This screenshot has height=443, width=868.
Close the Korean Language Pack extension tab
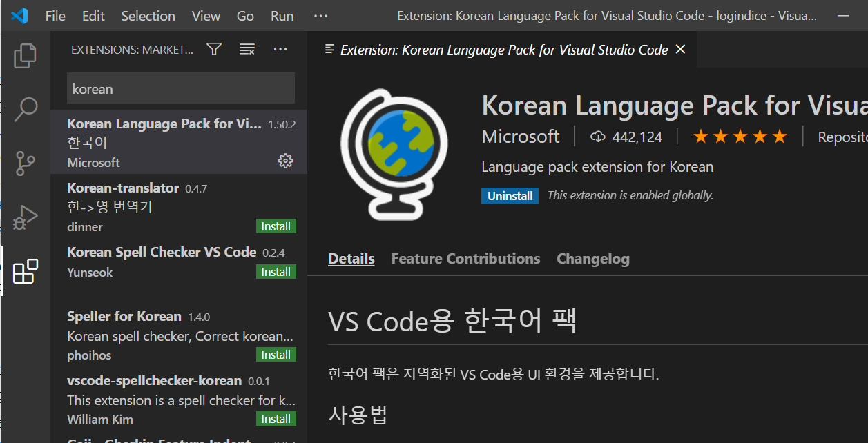[680, 49]
